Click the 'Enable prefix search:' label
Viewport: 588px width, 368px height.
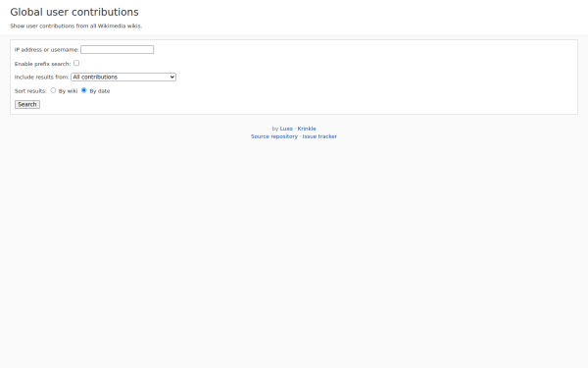[42, 64]
